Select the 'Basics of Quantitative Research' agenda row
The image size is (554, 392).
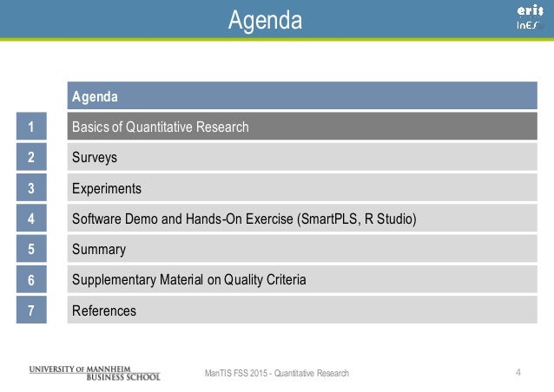click(302, 127)
